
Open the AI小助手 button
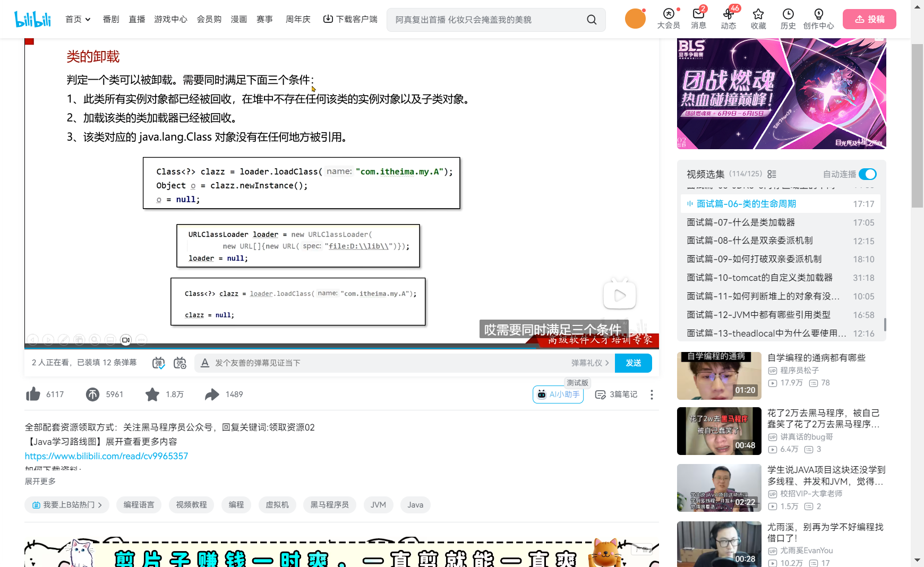[558, 394]
